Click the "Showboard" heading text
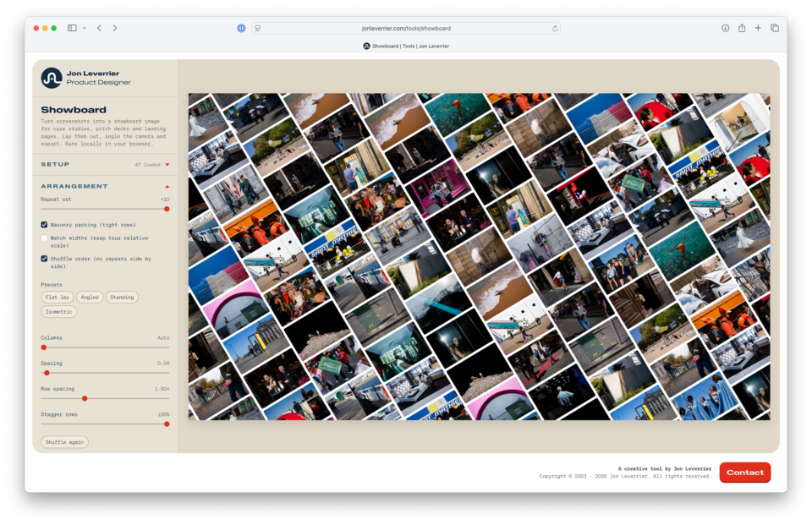The width and height of the screenshot is (812, 525). (x=74, y=110)
